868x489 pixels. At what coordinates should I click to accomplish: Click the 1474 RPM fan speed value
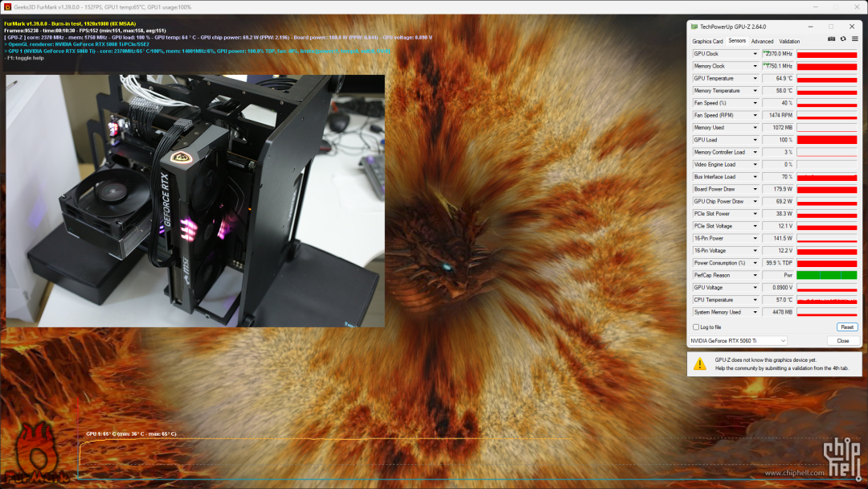[x=778, y=115]
